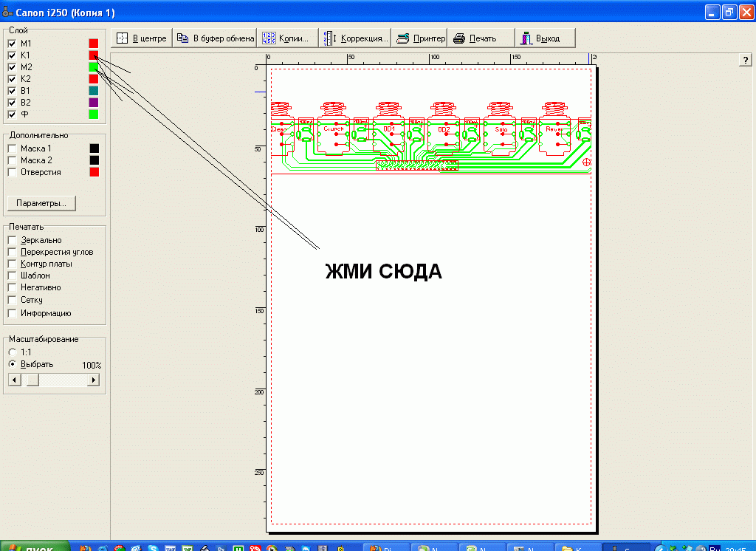Click the Crunch label on the board preview
This screenshot has height=551, width=756.
pos(334,129)
